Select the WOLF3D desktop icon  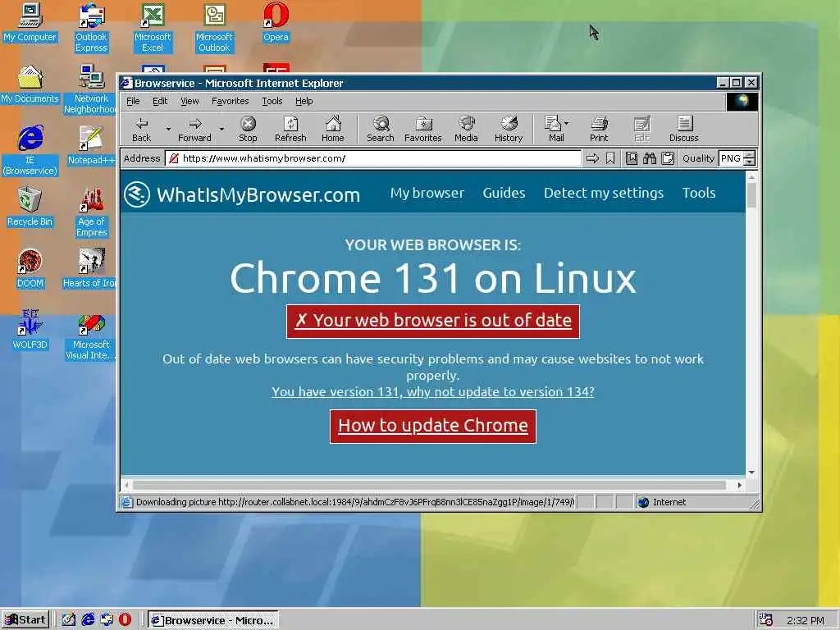pos(30,329)
